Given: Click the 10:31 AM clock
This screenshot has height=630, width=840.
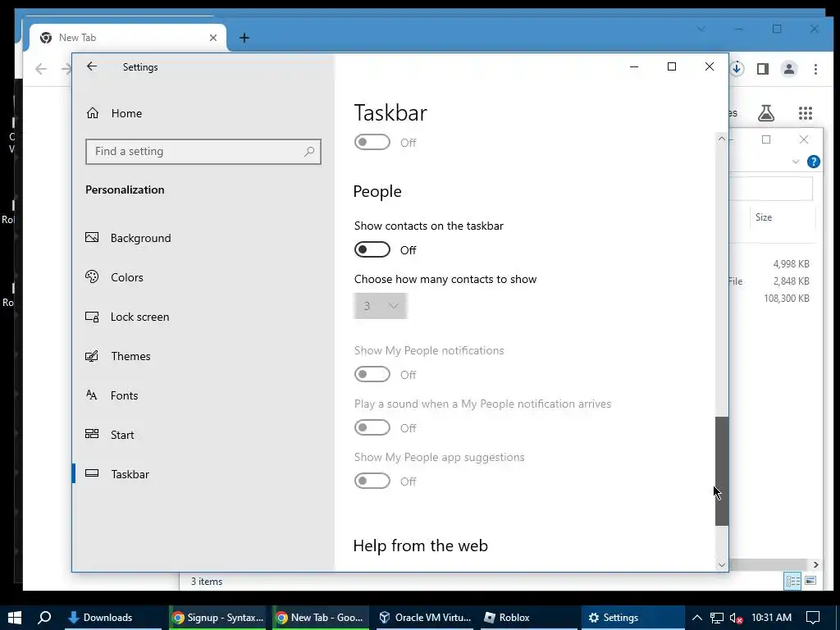Looking at the screenshot, I should tap(771, 618).
